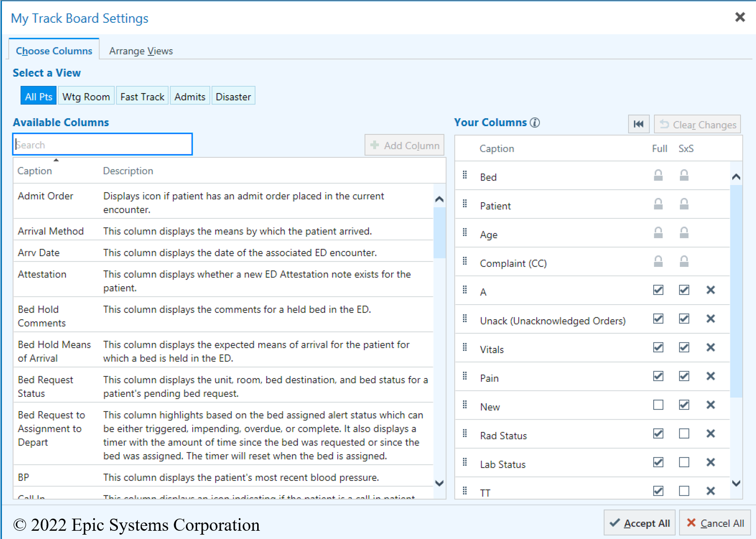Click the Bed column Full lock icon

(658, 175)
